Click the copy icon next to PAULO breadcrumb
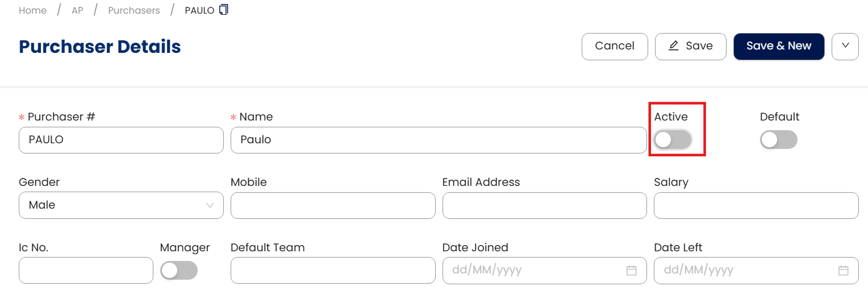Screen dimensions: 868x307 pos(224,10)
